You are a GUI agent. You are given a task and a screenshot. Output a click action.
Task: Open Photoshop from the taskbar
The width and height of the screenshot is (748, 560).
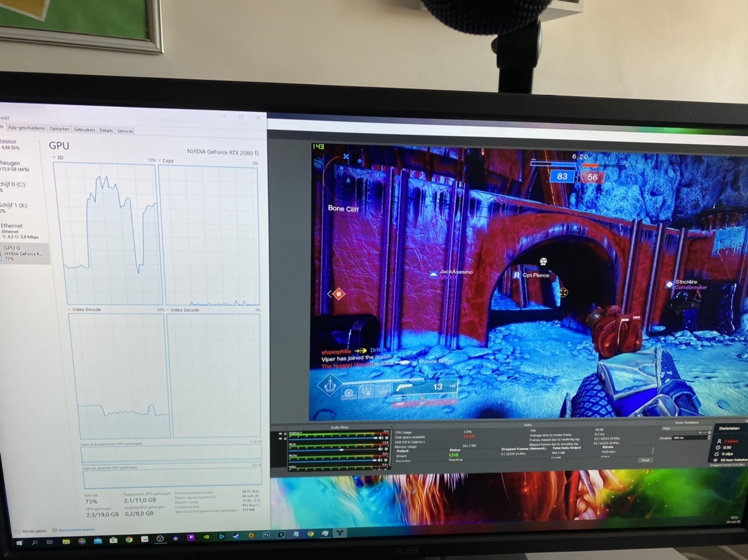point(266,534)
